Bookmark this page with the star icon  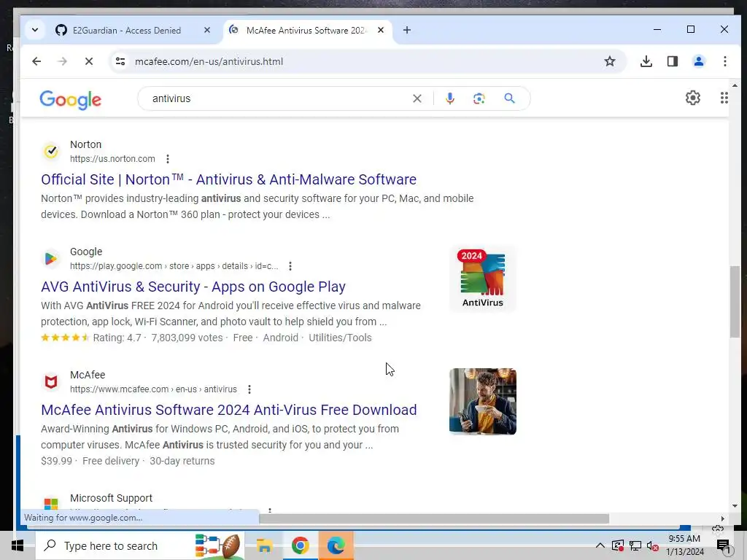point(610,61)
